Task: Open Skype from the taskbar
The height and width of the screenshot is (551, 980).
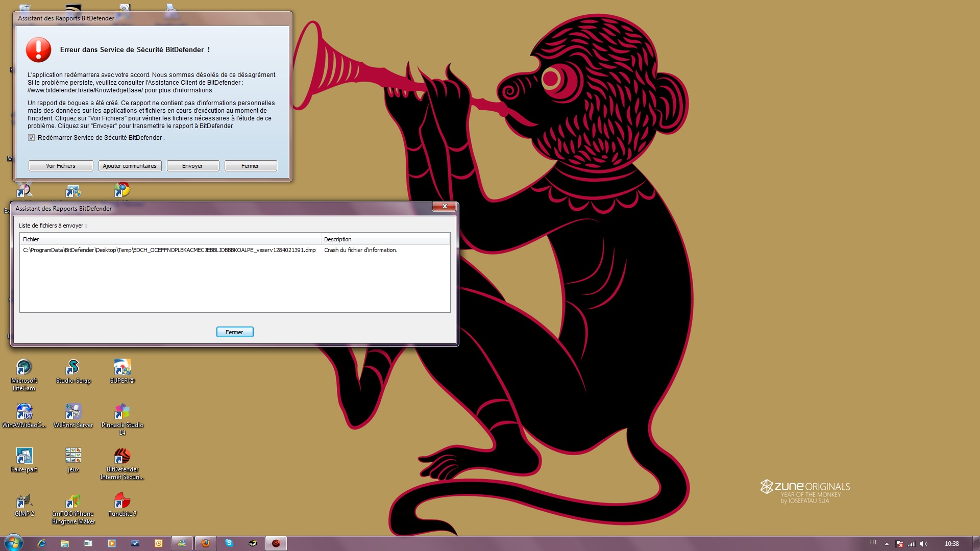Action: point(229,543)
